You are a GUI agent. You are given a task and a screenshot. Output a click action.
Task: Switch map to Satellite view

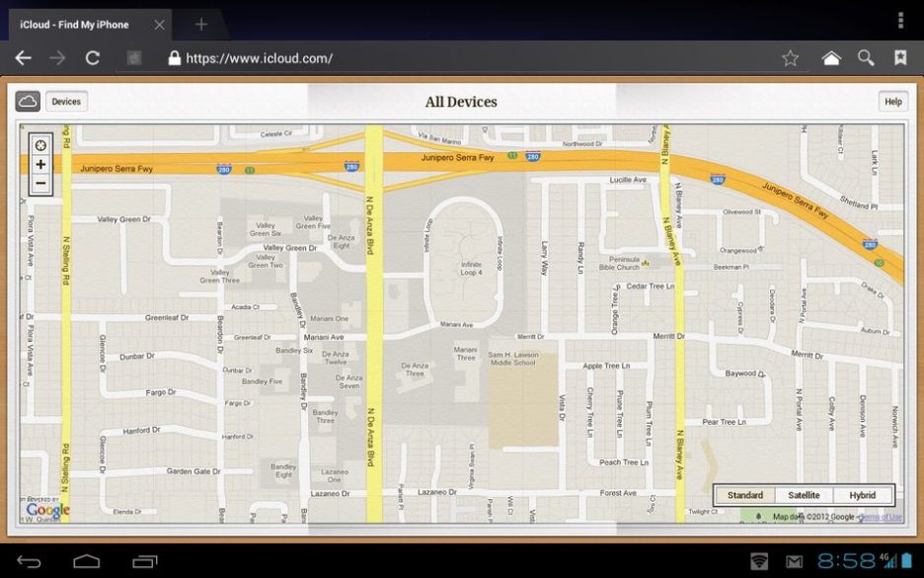pyautogui.click(x=804, y=495)
